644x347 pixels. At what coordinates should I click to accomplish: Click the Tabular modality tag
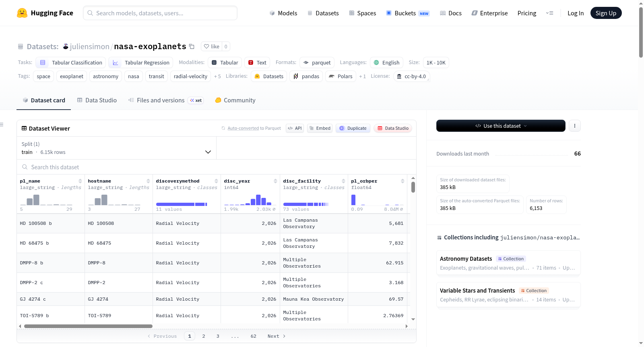click(225, 62)
